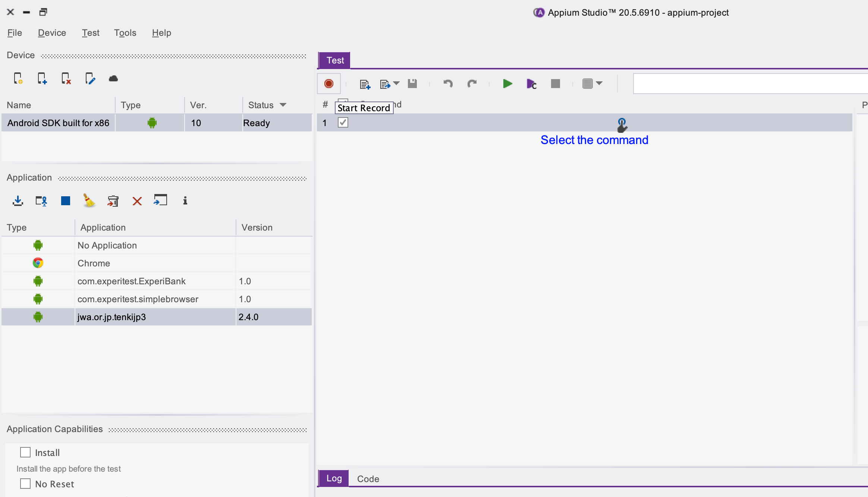Select com.experitest.ExperiBank application
868x497 pixels.
point(157,281)
